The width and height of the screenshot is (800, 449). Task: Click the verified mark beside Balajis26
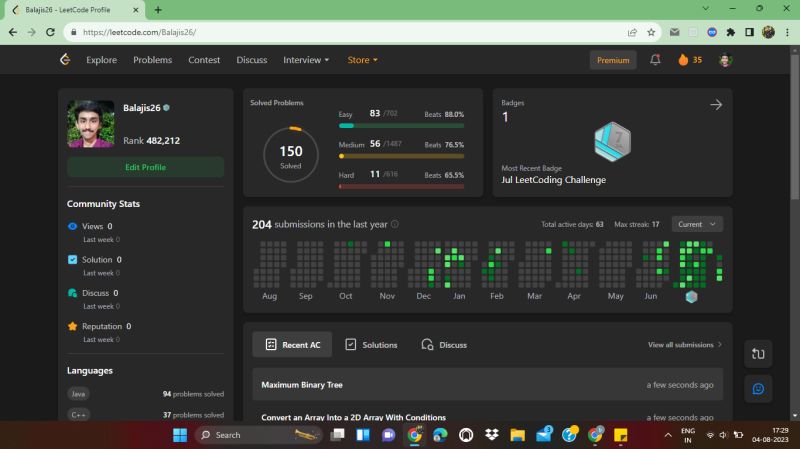pyautogui.click(x=166, y=108)
